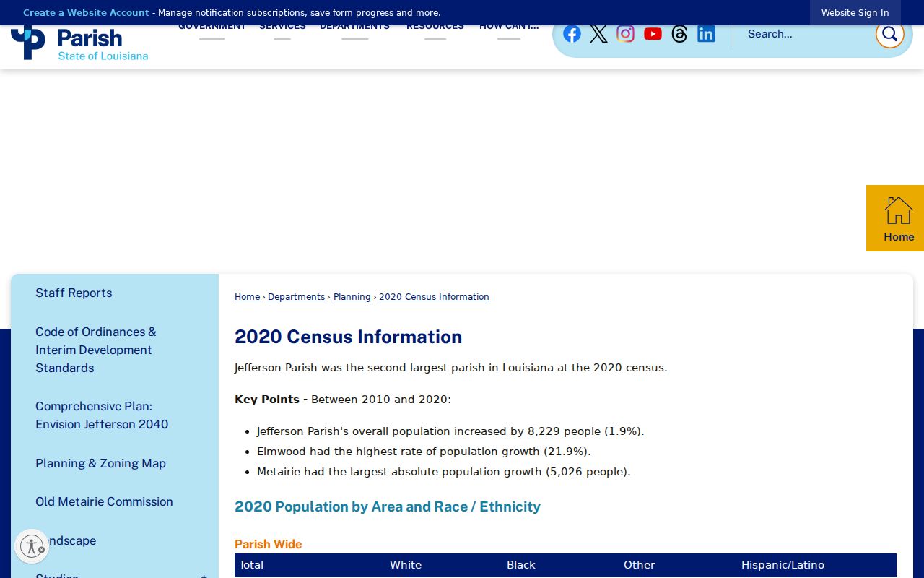The image size is (924, 578).
Task: Click Create a Website Account link
Action: pyautogui.click(x=86, y=13)
